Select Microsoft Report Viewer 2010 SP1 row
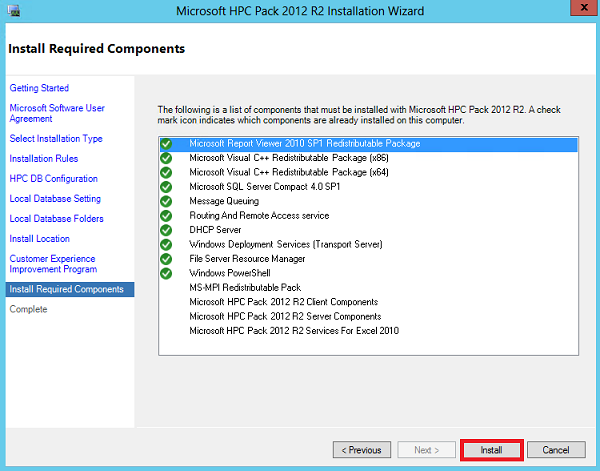Viewport: 600px width, 471px height. (368, 144)
